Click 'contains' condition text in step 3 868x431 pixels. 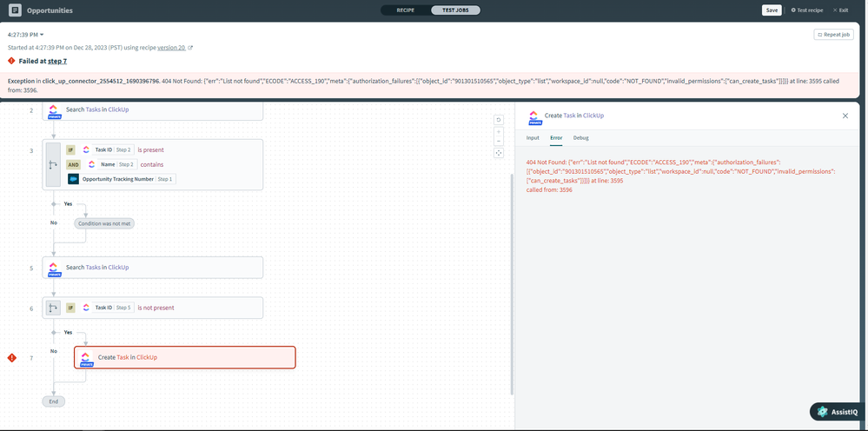152,164
